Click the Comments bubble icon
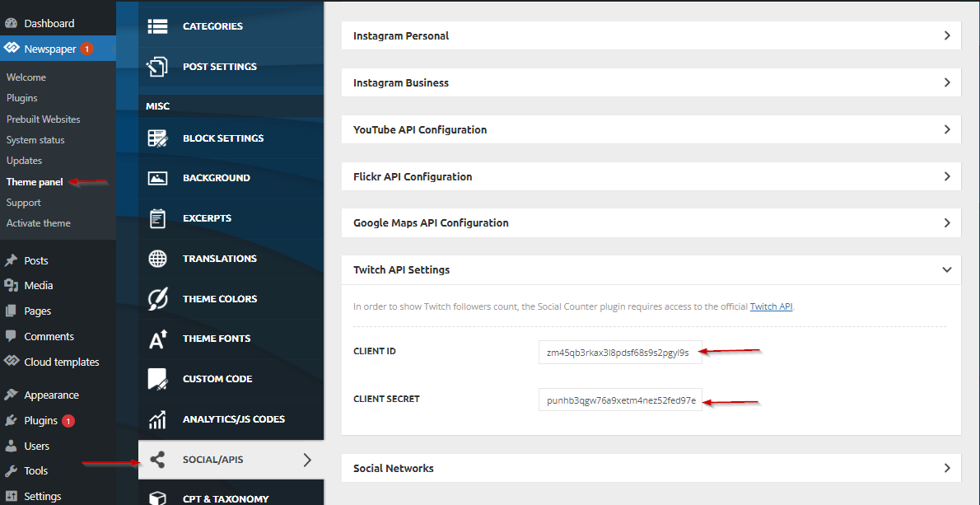Screen dimensions: 980x505 coord(11,336)
